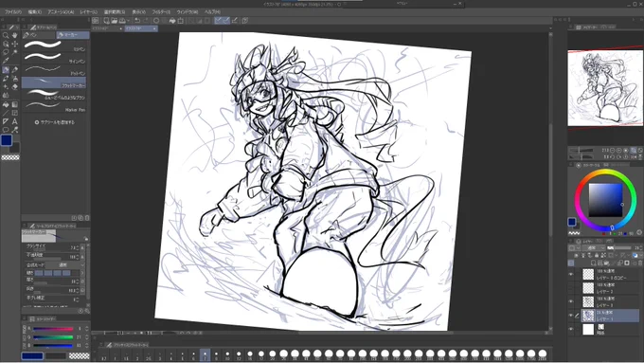Open the 編集 menu
Image resolution: width=644 pixels, height=363 pixels.
[34, 12]
